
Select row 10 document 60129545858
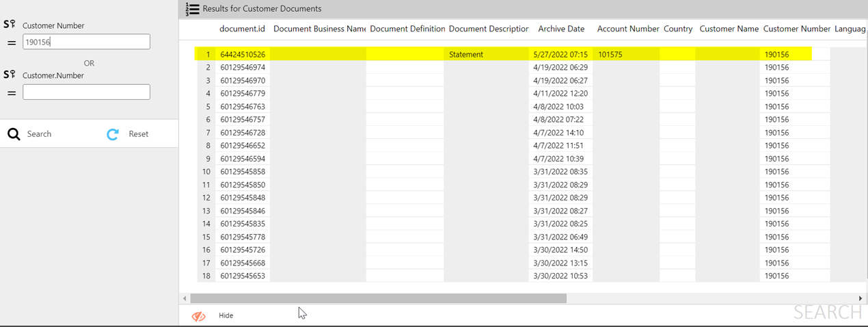tap(243, 172)
